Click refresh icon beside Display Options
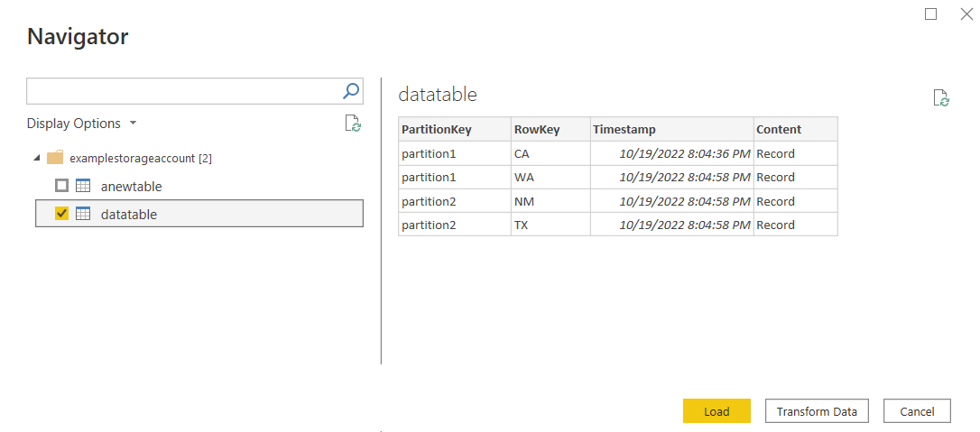 tap(353, 124)
